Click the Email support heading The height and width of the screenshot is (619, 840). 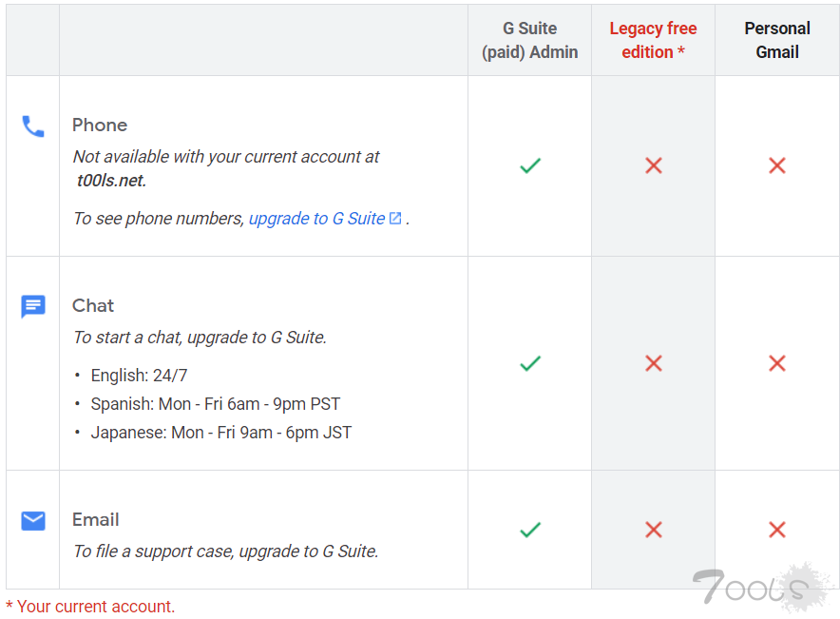point(95,519)
